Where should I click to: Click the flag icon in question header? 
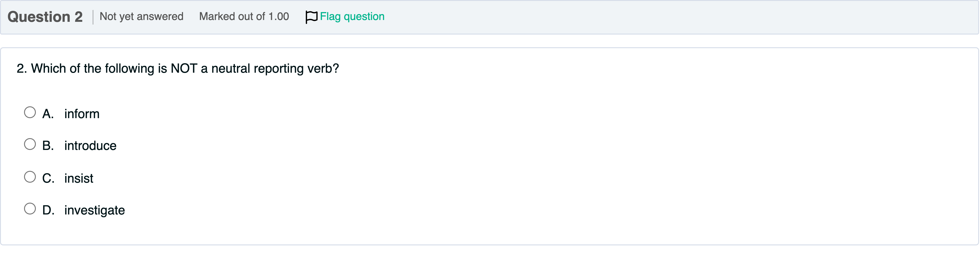[311, 17]
